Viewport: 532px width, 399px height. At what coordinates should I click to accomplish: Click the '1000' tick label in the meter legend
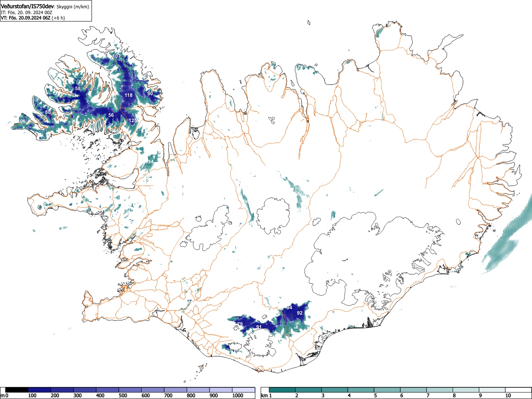[x=238, y=396]
